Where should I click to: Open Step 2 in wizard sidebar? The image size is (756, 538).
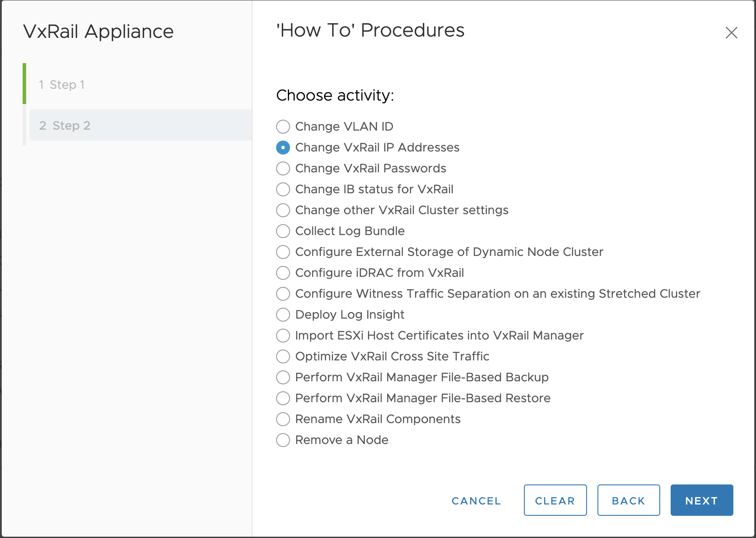65,125
